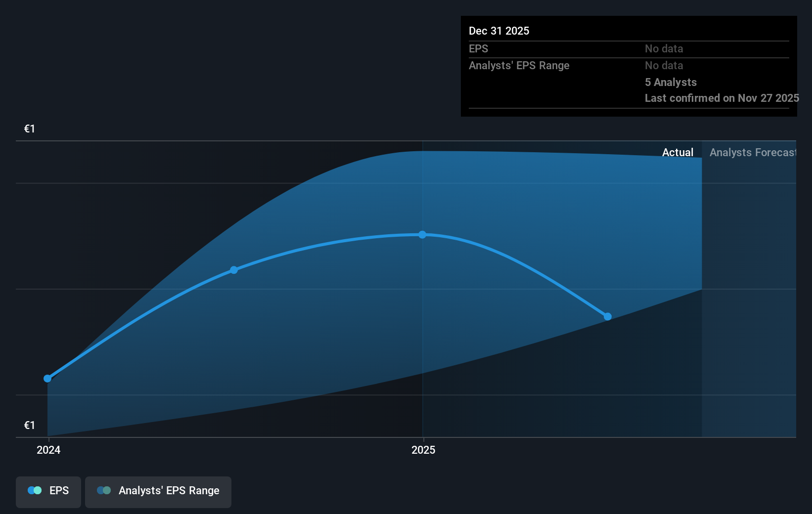812x514 pixels.
Task: Click the mid-2024 EPS data point marker
Action: pyautogui.click(x=233, y=269)
